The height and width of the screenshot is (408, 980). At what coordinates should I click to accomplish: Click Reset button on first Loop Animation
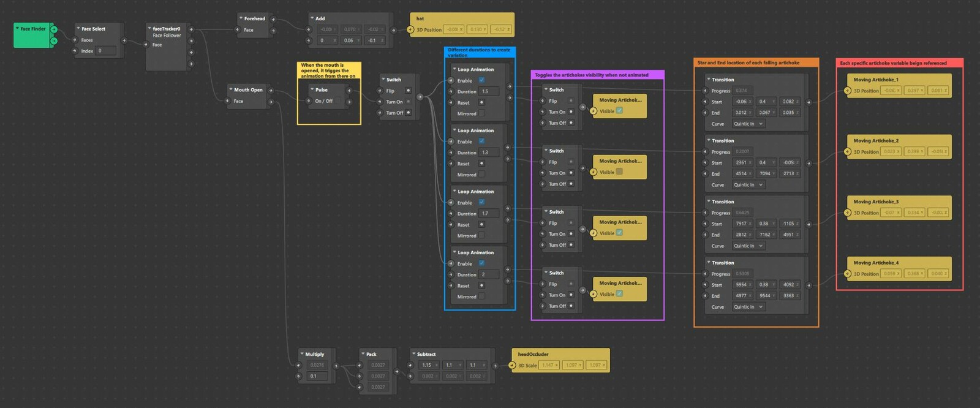coord(481,102)
